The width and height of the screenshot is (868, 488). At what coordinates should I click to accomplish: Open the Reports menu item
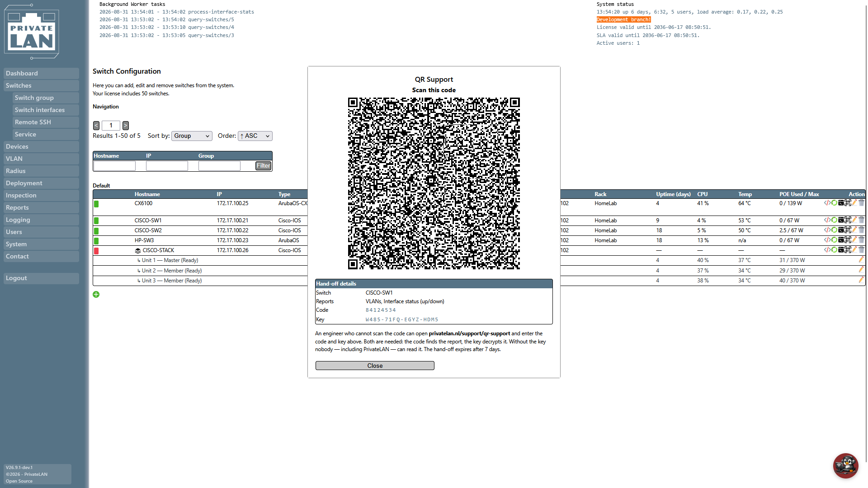(x=41, y=207)
